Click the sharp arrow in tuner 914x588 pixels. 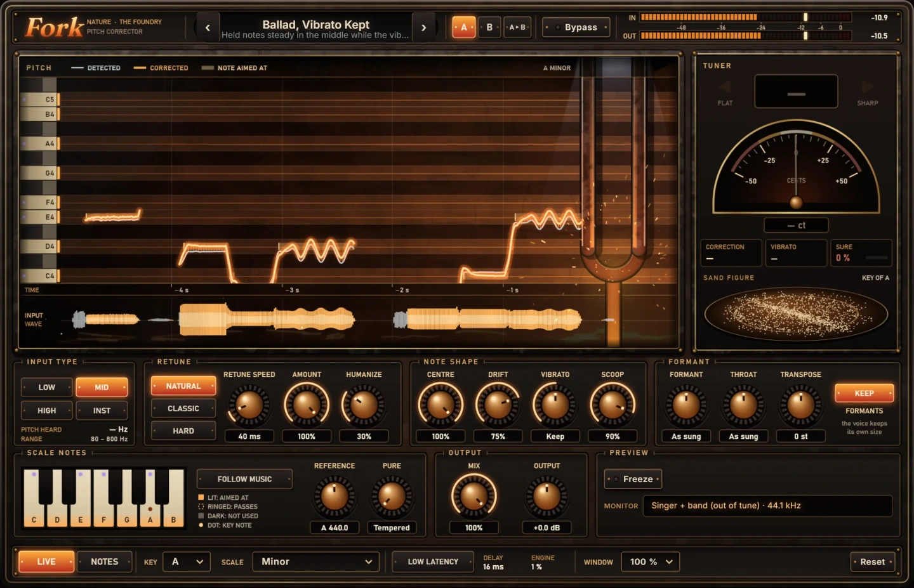click(x=868, y=87)
